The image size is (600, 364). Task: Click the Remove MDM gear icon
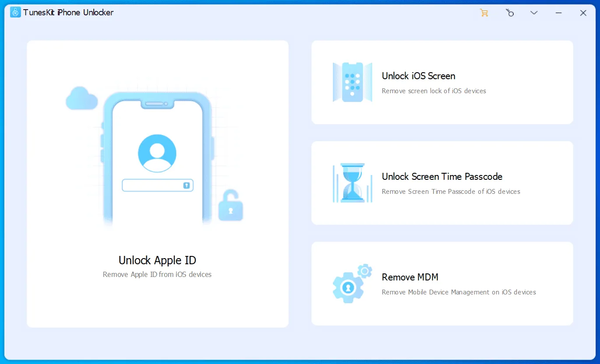353,283
